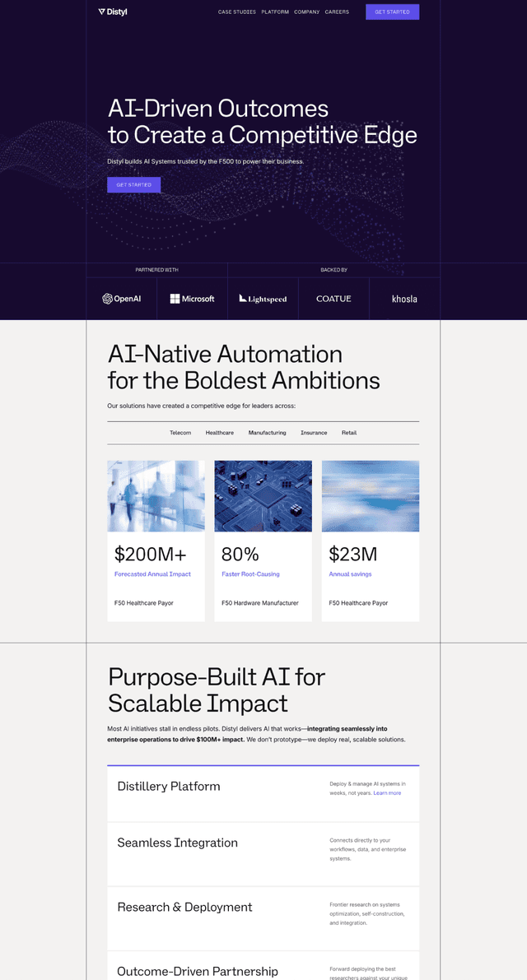Click the Microsoft partner logo
The width and height of the screenshot is (527, 980).
tap(192, 299)
